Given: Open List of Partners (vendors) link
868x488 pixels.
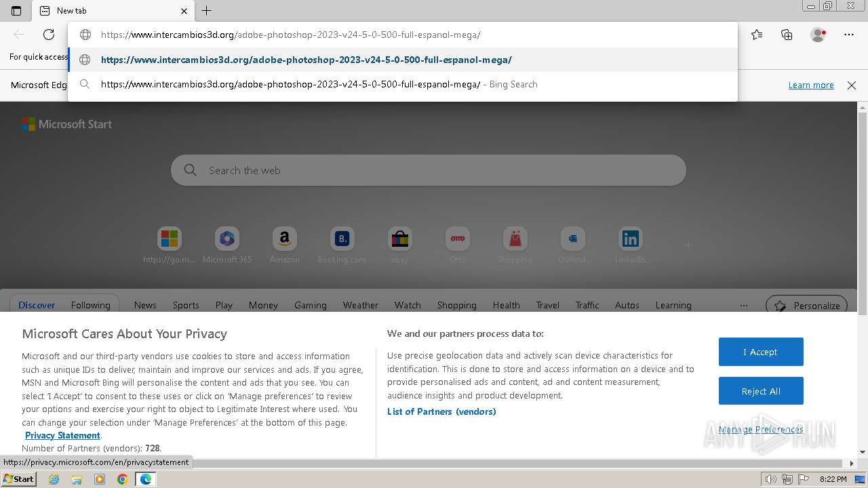Looking at the screenshot, I should click(441, 411).
